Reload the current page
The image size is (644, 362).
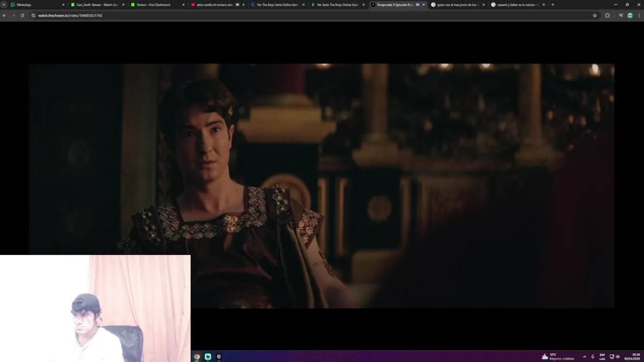(x=22, y=16)
